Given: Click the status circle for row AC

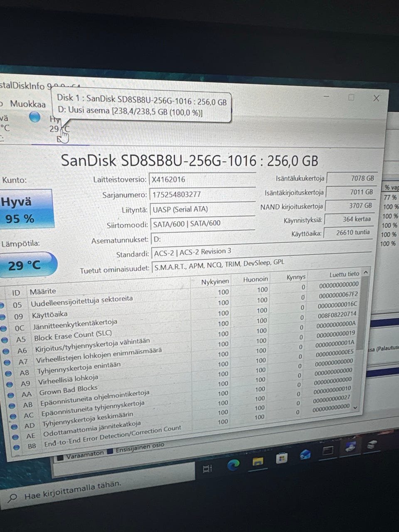Looking at the screenshot, I should (13, 416).
